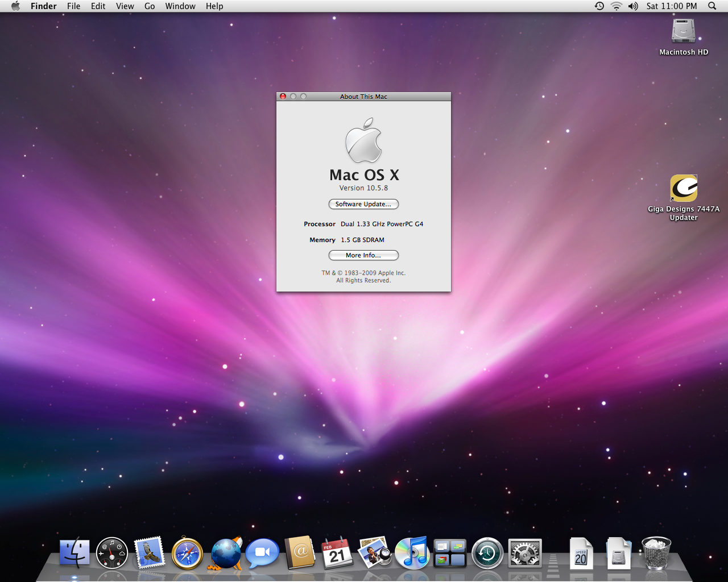Click the Sat 11:00 PM clock
The height and width of the screenshot is (582, 728).
point(671,6)
